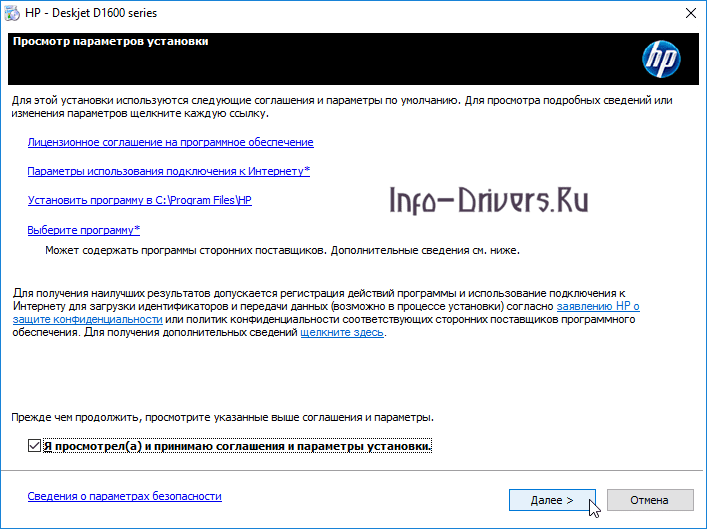
Task: Click the 'Далее >' button
Action: tap(552, 500)
